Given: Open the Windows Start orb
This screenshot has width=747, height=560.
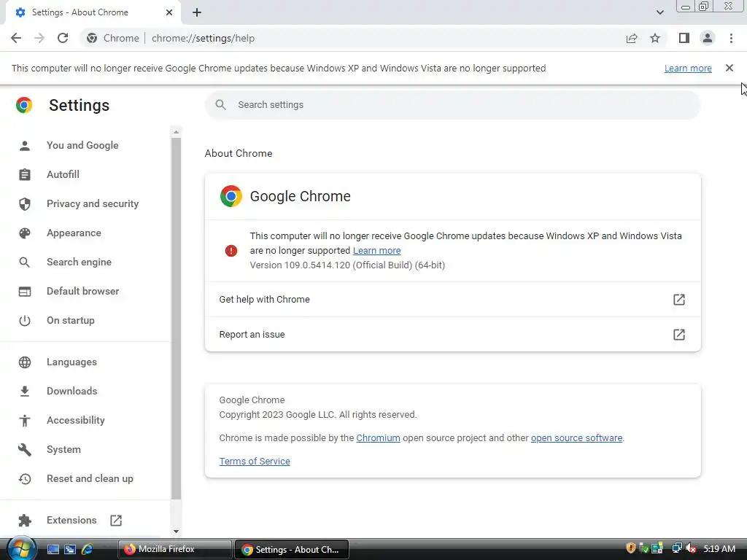Looking at the screenshot, I should (21, 548).
